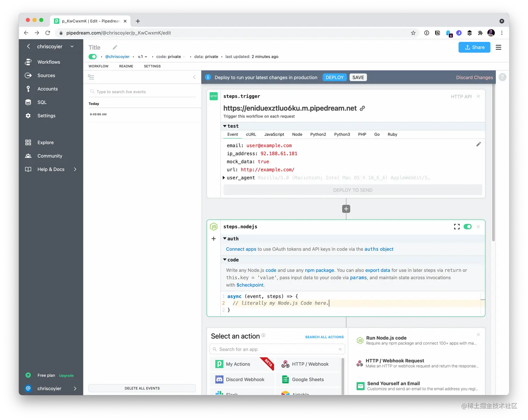Switch to the README tab
This screenshot has height=420, width=528.
coord(126,66)
